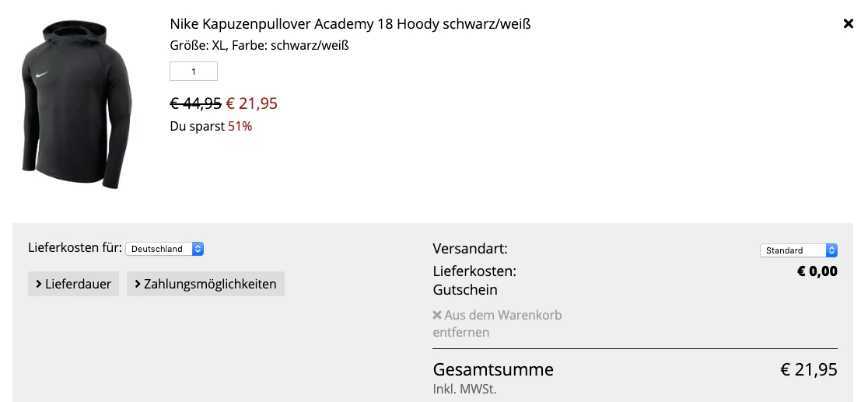Click the Gutschein link
This screenshot has width=868, height=402.
point(465,289)
